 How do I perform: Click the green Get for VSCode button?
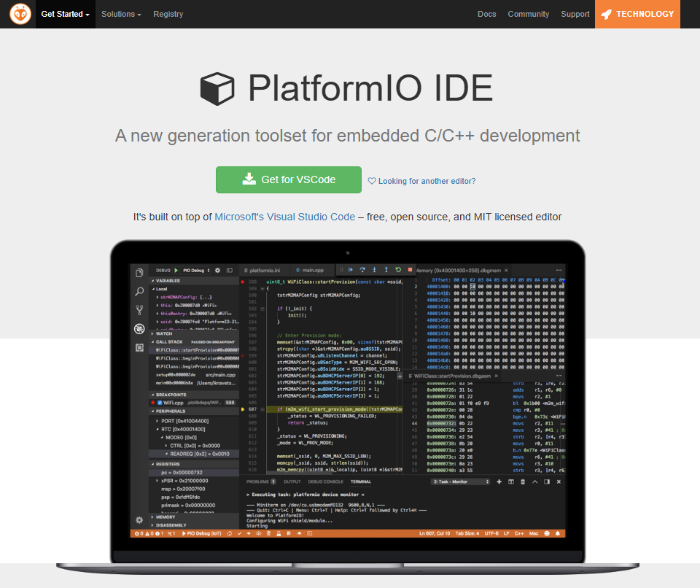[x=289, y=179]
